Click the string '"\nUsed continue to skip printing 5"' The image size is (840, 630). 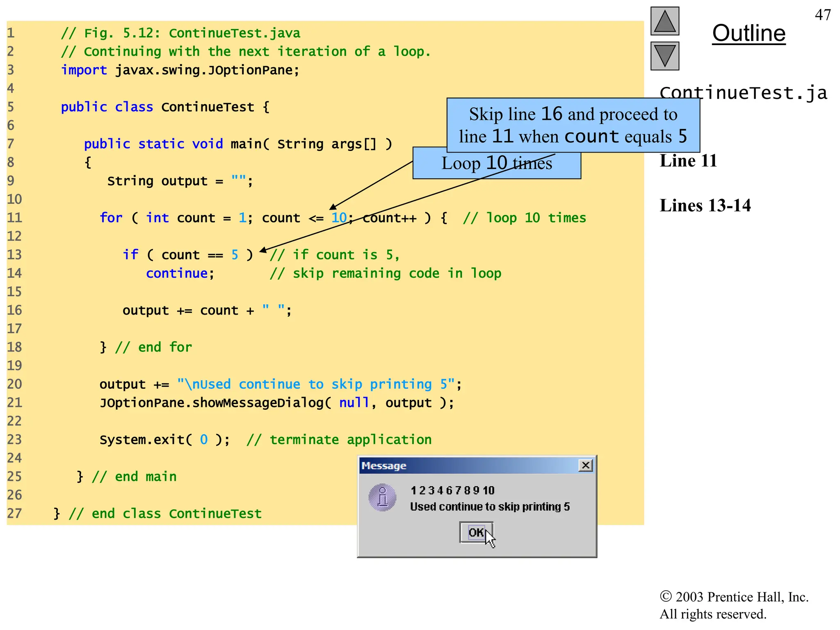click(316, 384)
